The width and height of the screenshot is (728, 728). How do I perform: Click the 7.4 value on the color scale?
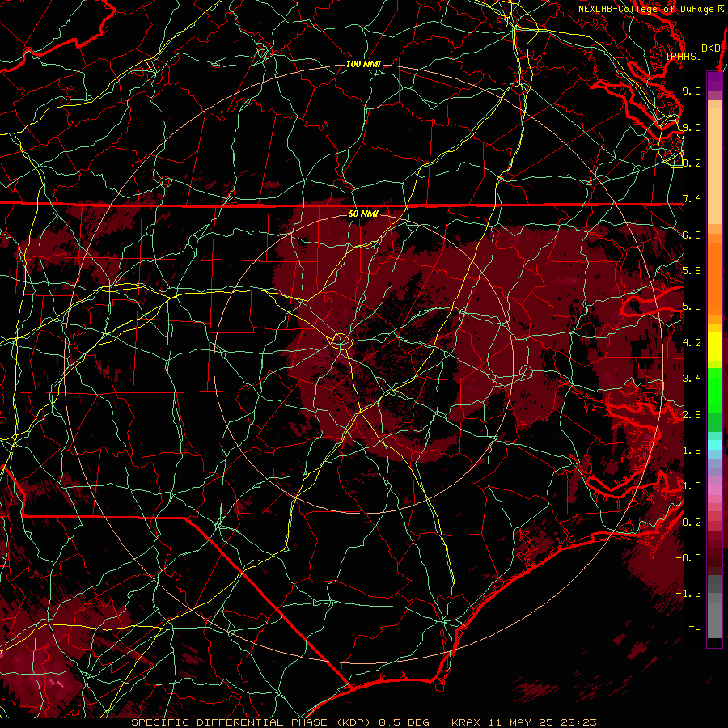point(692,199)
